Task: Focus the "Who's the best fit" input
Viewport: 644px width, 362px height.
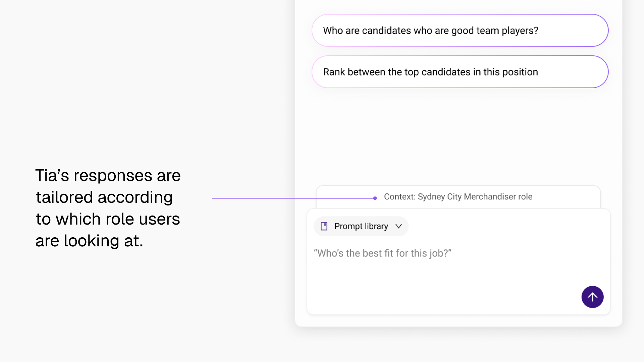Action: 382,253
